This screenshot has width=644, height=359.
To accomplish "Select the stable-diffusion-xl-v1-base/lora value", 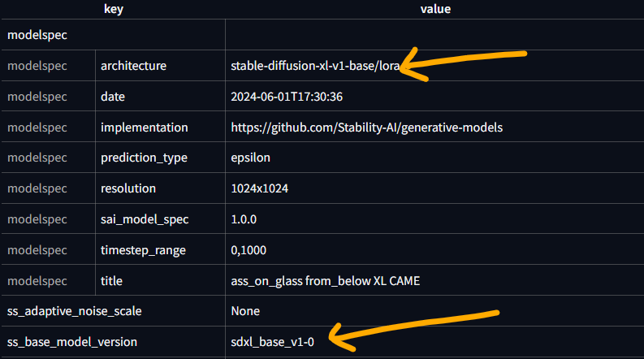I will pyautogui.click(x=315, y=66).
